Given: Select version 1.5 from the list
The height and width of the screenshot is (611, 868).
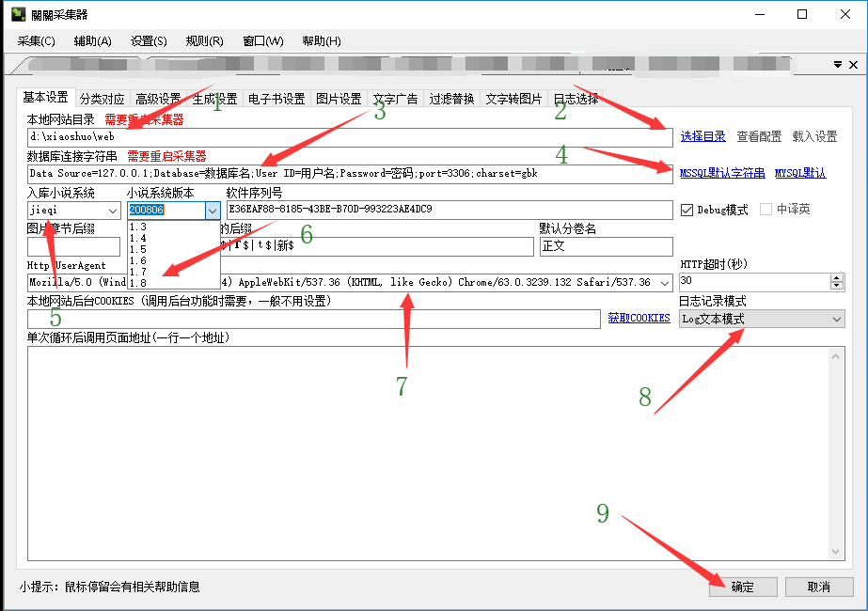Looking at the screenshot, I should [x=138, y=249].
